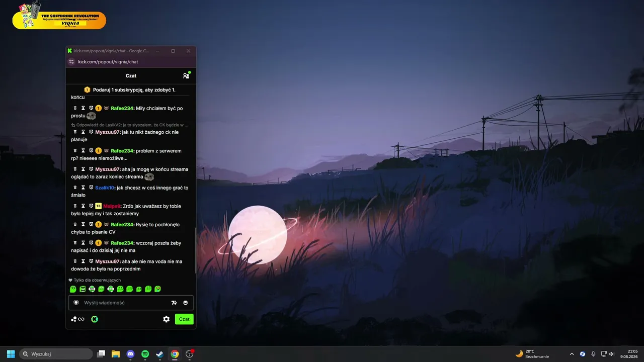The width and height of the screenshot is (644, 362).
Task: Insert the last green quick emote
Action: [x=157, y=289]
